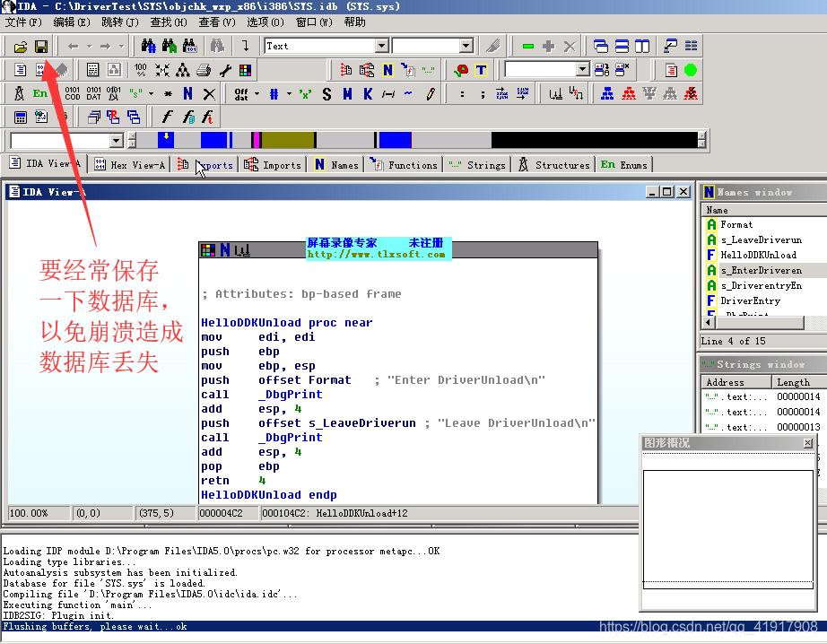Click the yellow-boxed T icon
The height and width of the screenshot is (644, 827).
coord(481,70)
